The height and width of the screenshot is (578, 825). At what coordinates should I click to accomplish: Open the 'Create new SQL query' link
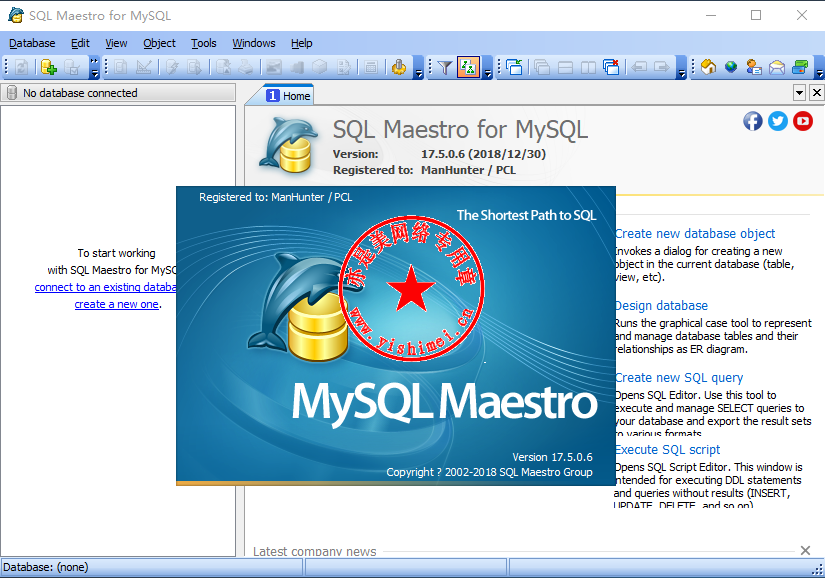(679, 378)
